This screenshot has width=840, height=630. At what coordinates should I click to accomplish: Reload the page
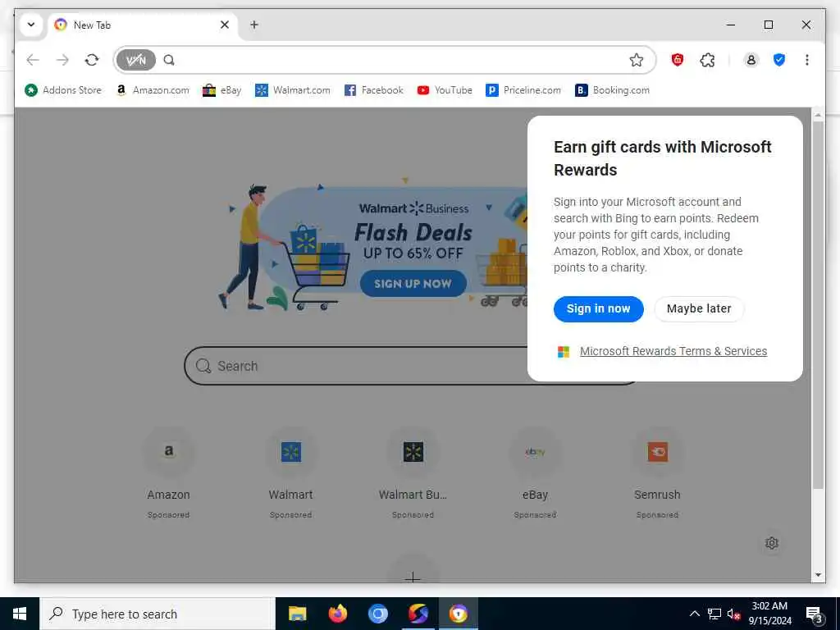tap(92, 60)
